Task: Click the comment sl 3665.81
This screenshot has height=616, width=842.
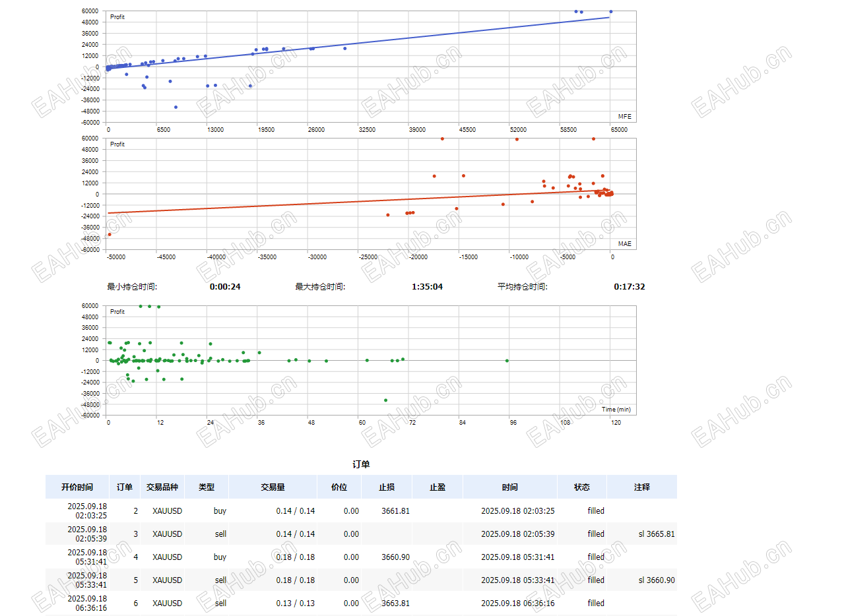Action: point(657,534)
